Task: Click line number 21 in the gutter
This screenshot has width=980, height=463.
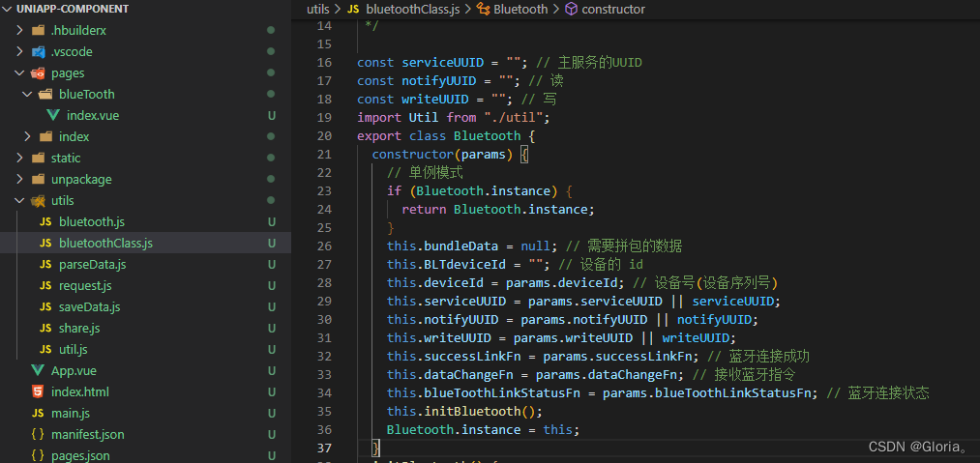Action: (324, 154)
